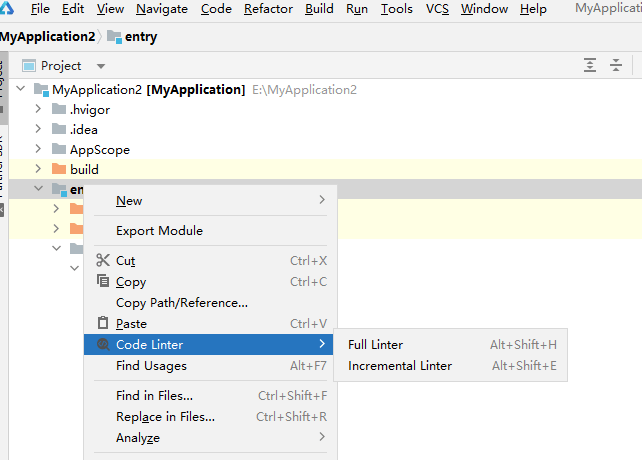Click the arrow beside New
This screenshot has width=642, height=460.
point(322,199)
